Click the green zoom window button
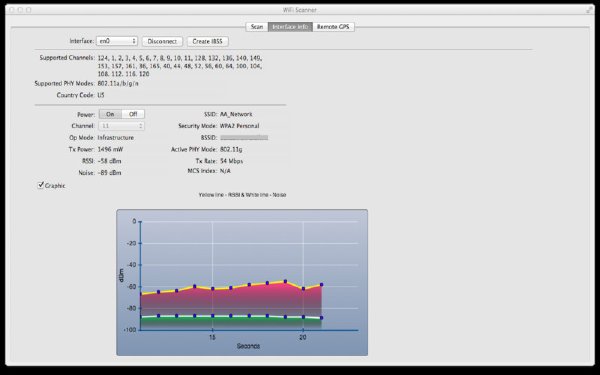The height and width of the screenshot is (375, 600). (x=29, y=10)
